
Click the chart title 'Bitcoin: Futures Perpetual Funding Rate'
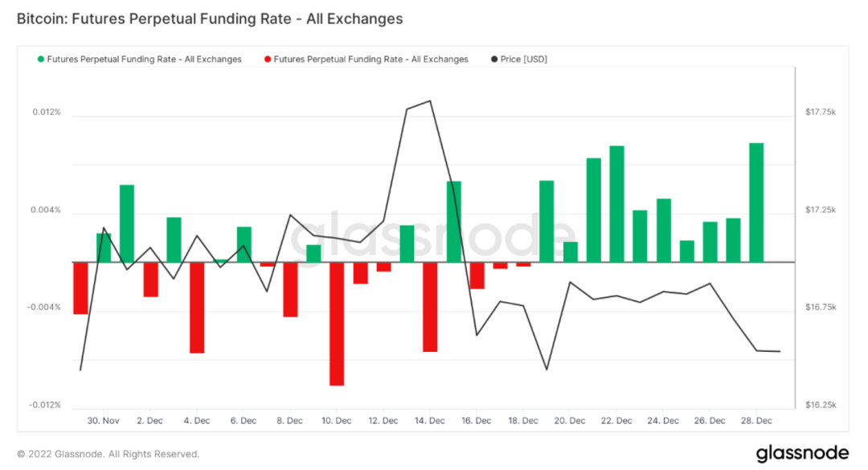pyautogui.click(x=210, y=18)
